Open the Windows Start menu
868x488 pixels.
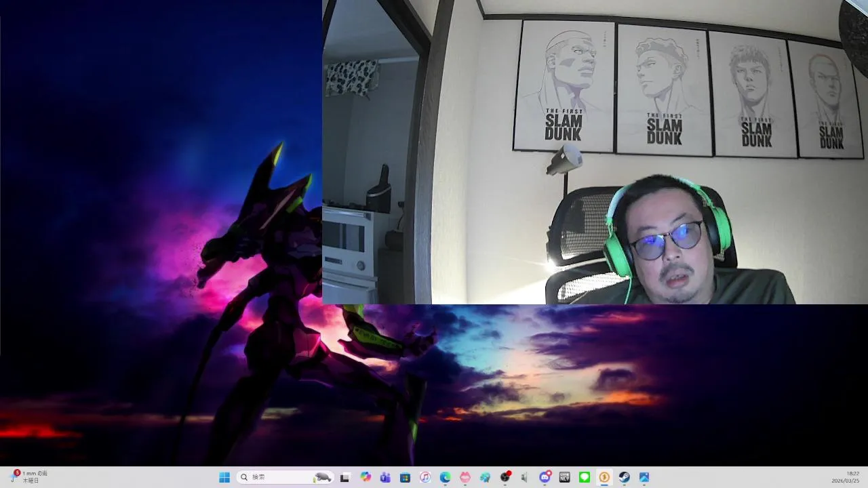[224, 477]
